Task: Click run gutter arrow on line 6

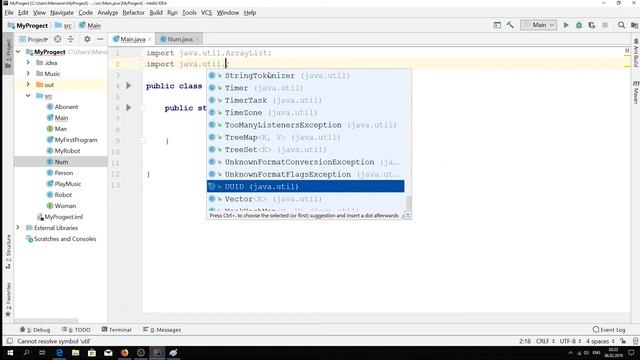Action: click(x=129, y=108)
